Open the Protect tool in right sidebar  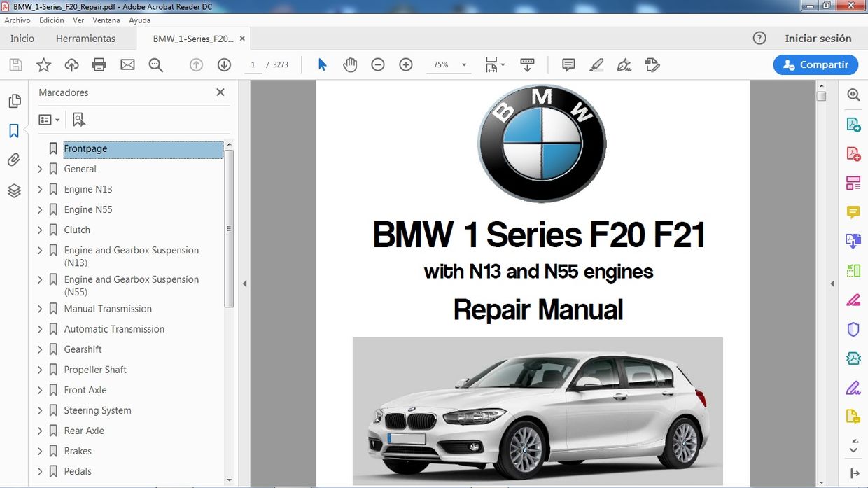(x=853, y=329)
